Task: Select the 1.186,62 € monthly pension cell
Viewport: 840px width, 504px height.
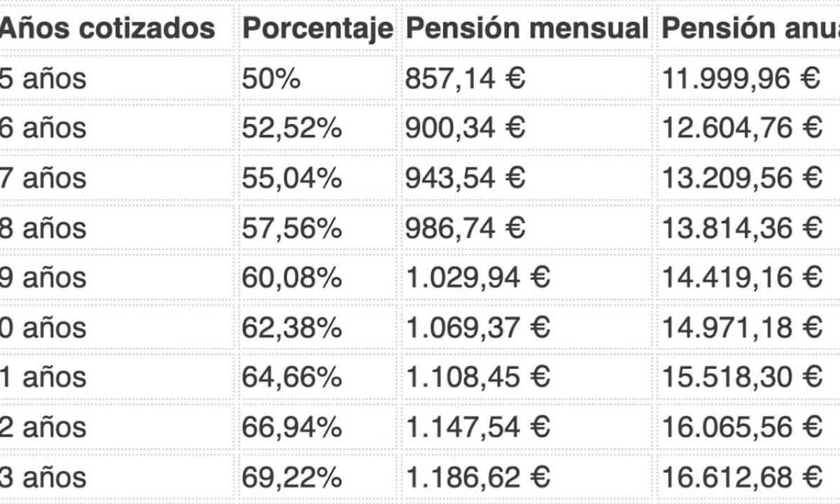Action: coord(477,478)
